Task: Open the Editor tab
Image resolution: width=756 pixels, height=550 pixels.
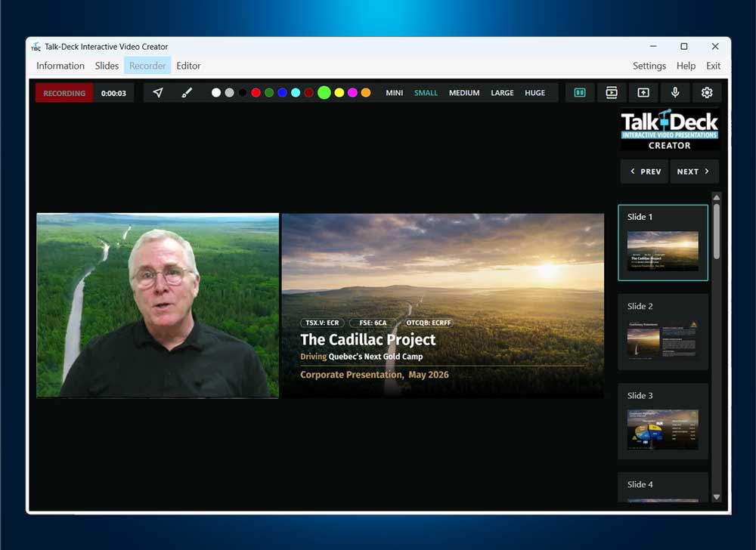Action: tap(188, 66)
